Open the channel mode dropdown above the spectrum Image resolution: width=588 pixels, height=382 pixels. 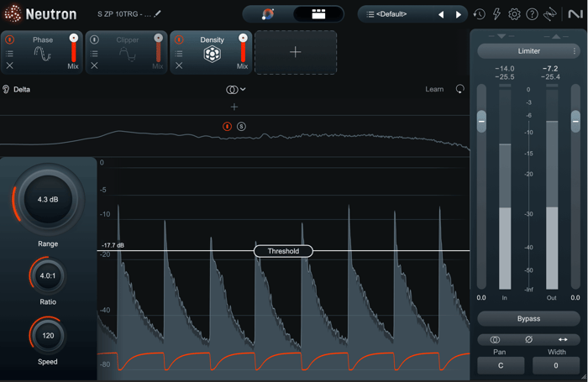coord(235,89)
